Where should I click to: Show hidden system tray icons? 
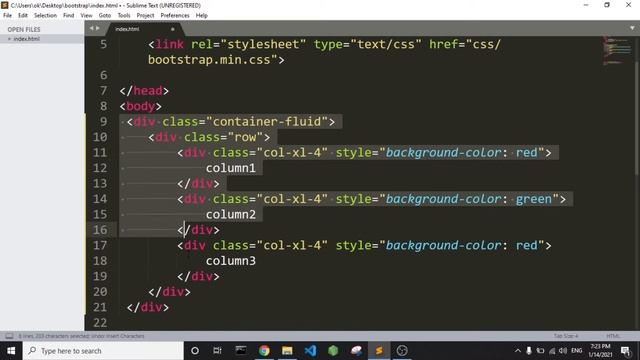(x=518, y=351)
